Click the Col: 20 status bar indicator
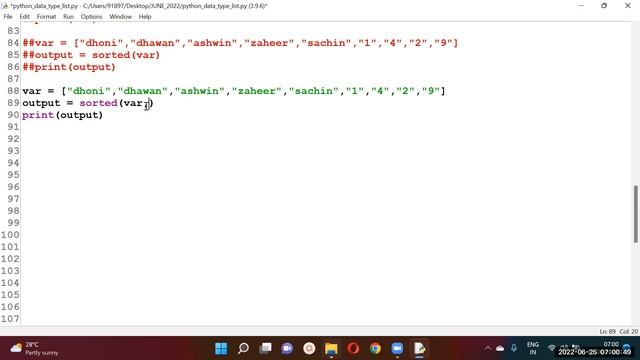This screenshot has height=360, width=640. click(629, 331)
